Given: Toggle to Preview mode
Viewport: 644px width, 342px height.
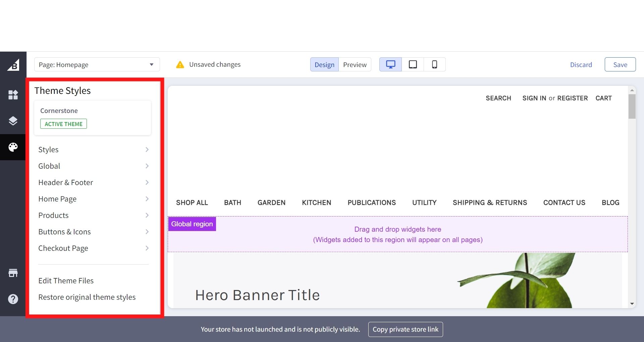Looking at the screenshot, I should coord(355,65).
